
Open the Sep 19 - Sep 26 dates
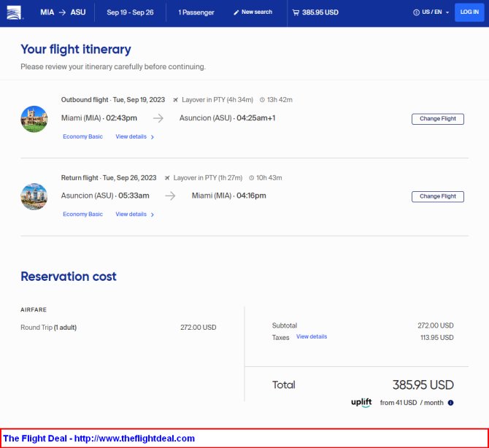pyautogui.click(x=130, y=12)
